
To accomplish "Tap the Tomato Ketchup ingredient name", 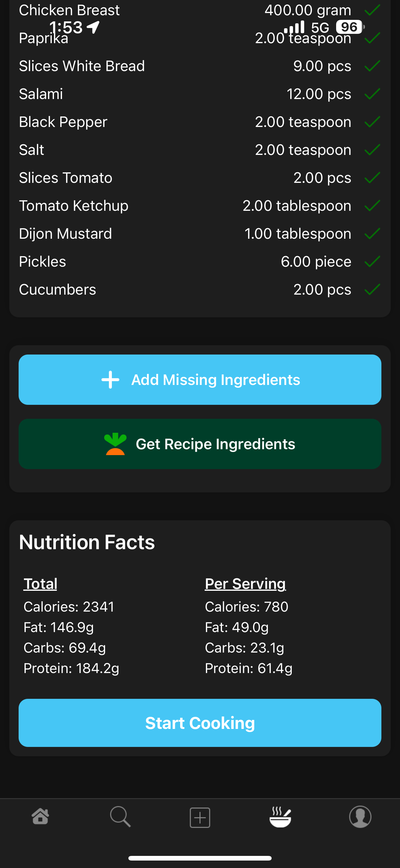I will point(74,206).
